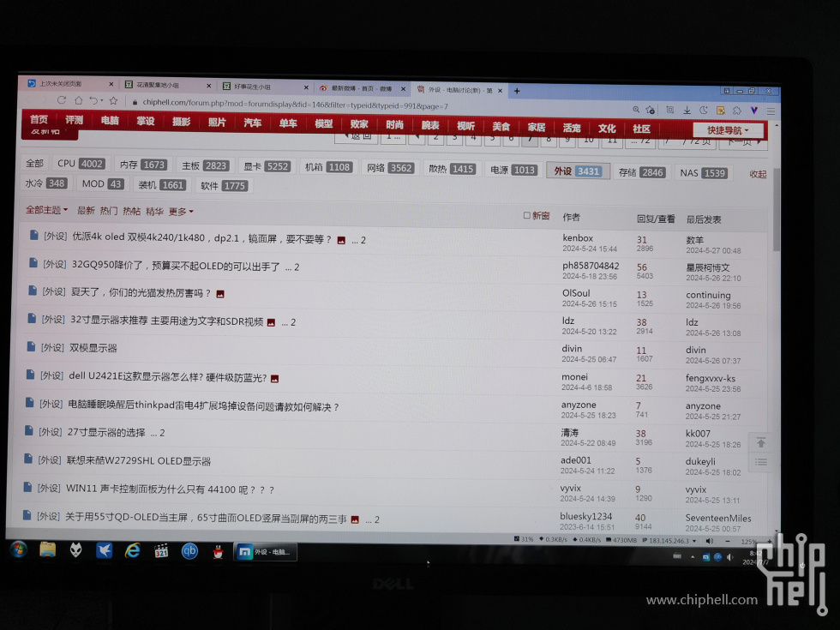Click the scroll-to-top arrow floating button
840x630 pixels.
761,443
